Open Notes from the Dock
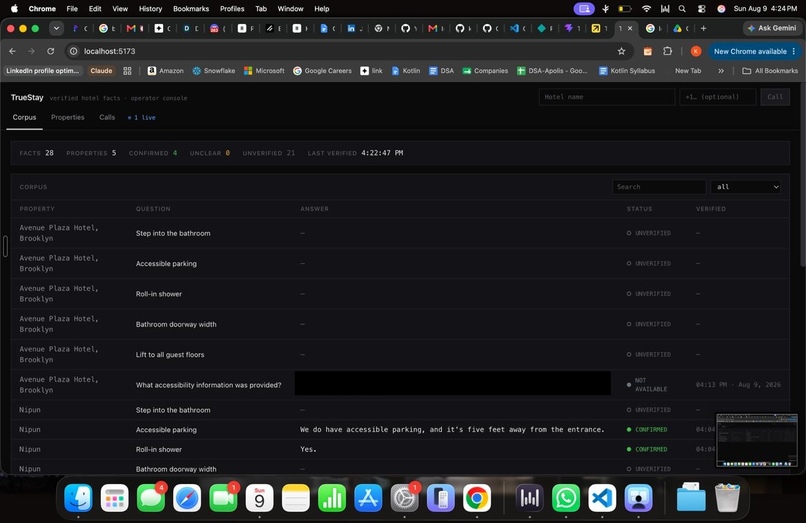 click(x=296, y=498)
